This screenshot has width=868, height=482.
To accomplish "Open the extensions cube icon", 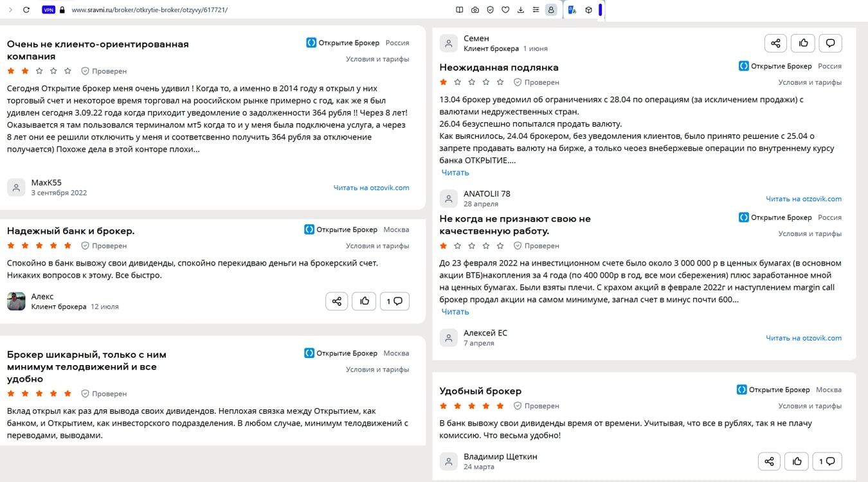I will pyautogui.click(x=588, y=10).
